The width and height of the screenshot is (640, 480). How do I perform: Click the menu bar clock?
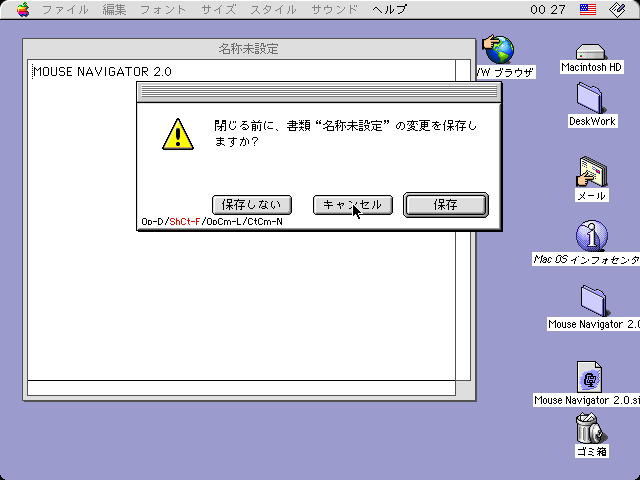tap(548, 9)
